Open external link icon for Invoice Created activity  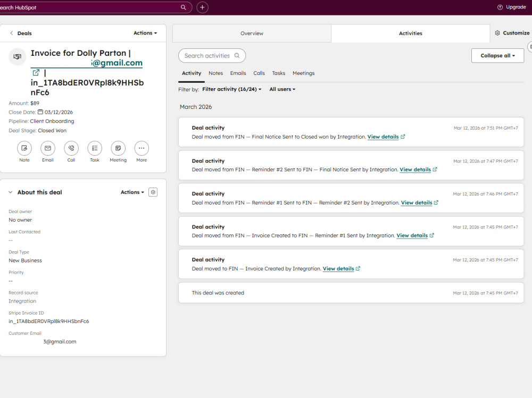358,268
